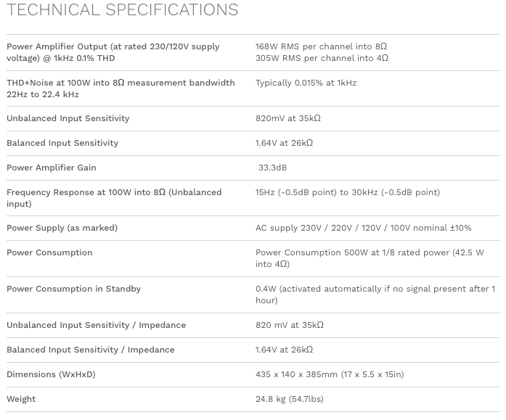The image size is (506, 420).
Task: Click the Power Supply (as marked) label
Action: [x=62, y=228]
